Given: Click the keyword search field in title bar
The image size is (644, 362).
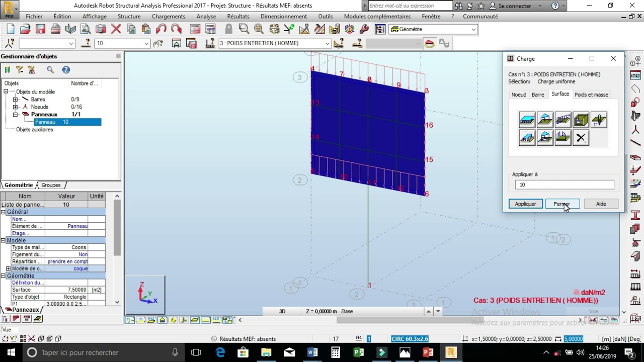Looking at the screenshot, I should point(410,6).
